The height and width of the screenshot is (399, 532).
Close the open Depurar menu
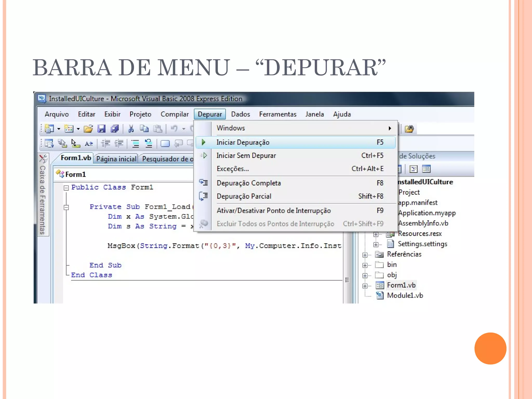pos(210,114)
